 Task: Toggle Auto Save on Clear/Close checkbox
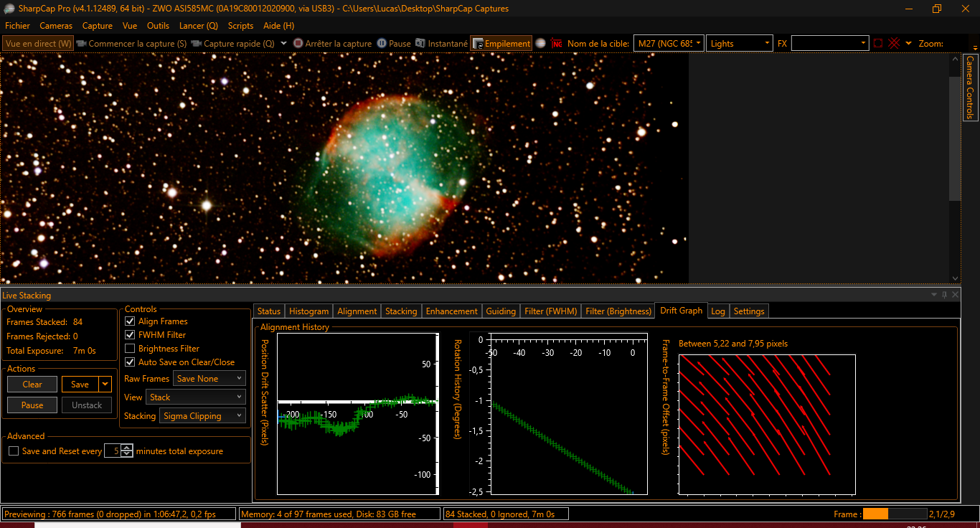point(130,362)
